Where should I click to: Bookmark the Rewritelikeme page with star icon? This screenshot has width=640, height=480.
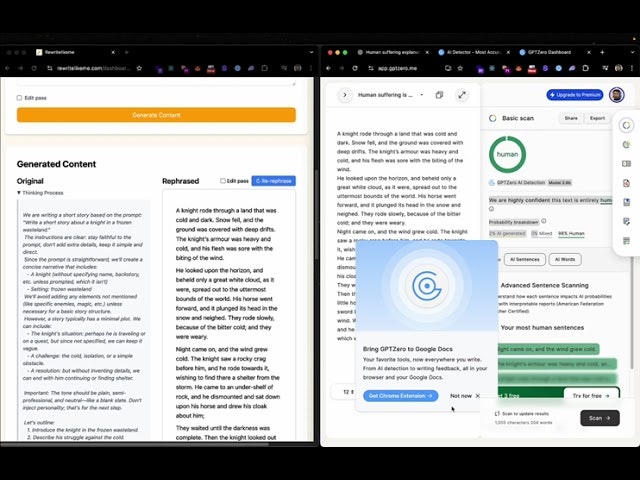pos(139,68)
